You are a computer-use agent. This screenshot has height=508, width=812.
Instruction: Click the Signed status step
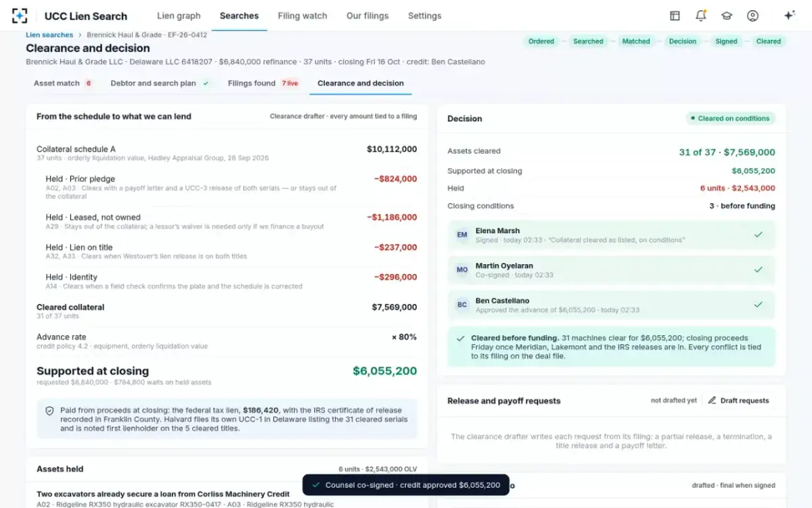727,41
